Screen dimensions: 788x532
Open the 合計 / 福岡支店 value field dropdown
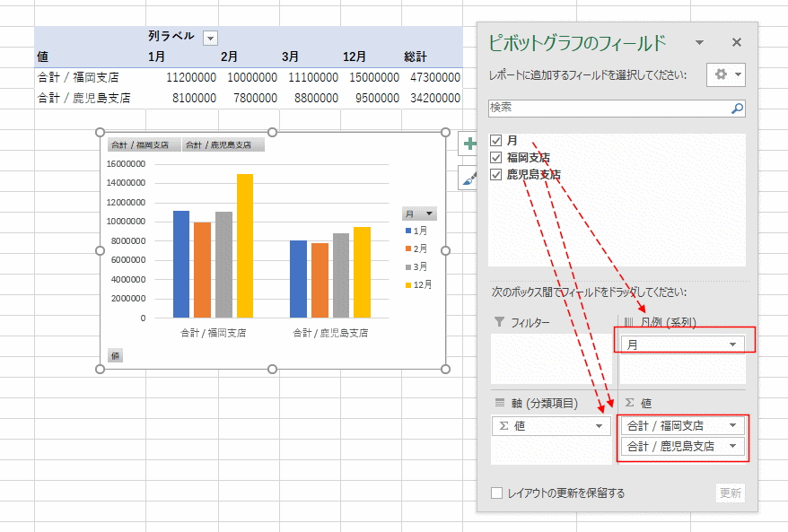coord(733,426)
